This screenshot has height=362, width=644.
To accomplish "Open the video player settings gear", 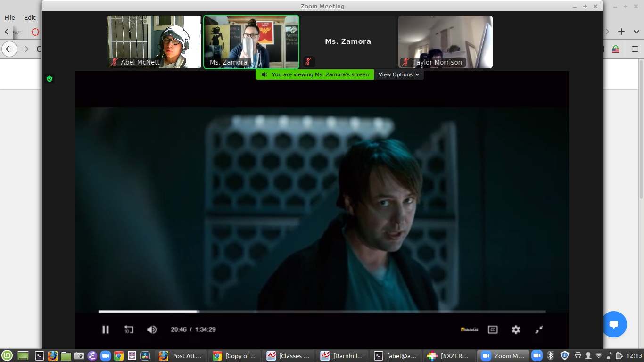I will click(516, 329).
